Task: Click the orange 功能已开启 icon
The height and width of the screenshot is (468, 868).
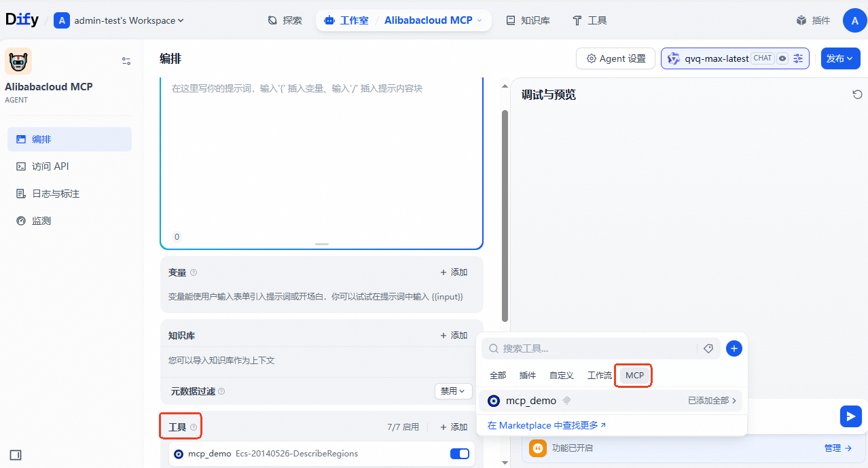Action: (x=538, y=448)
